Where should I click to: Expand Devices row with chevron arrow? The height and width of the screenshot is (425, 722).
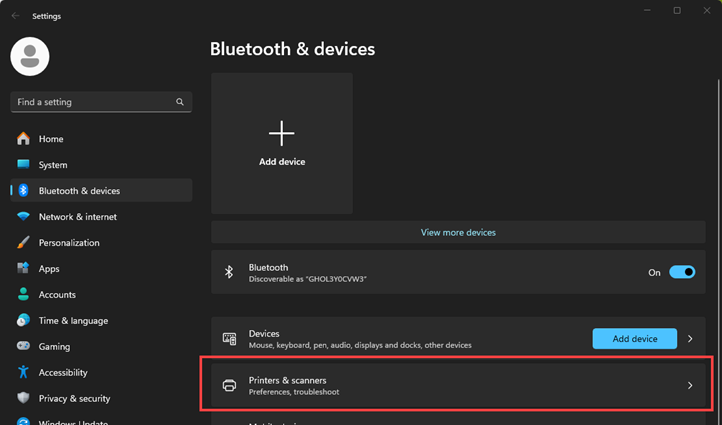pos(690,339)
